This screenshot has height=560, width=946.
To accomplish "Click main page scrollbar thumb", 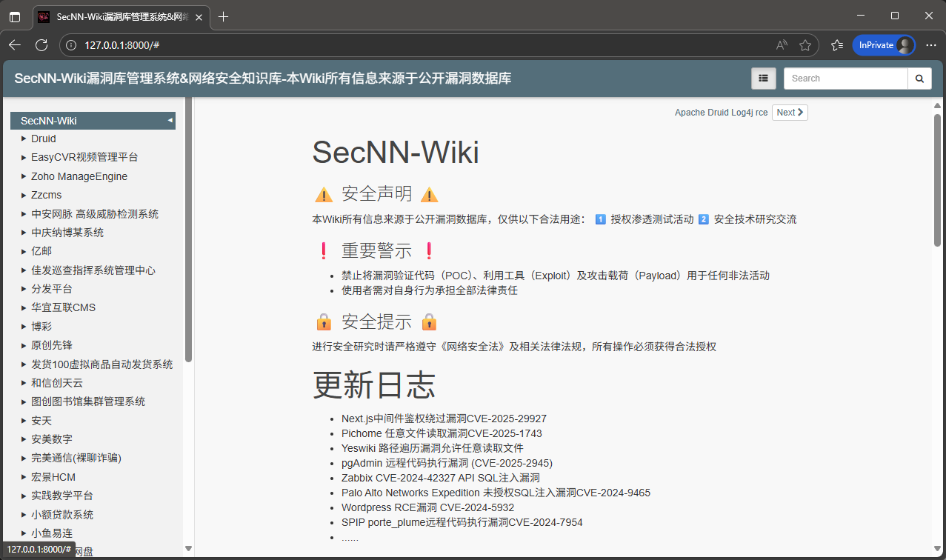I will [x=938, y=179].
